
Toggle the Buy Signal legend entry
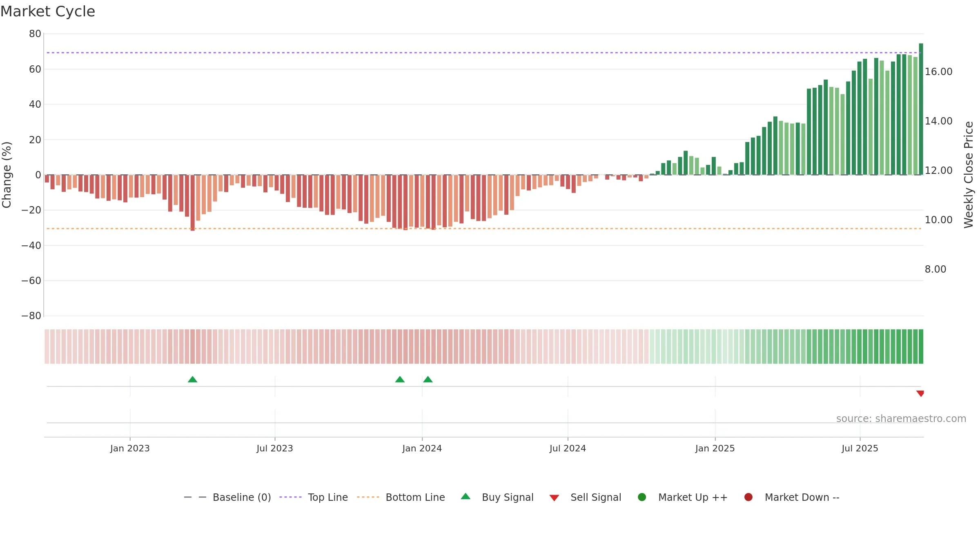click(x=497, y=497)
